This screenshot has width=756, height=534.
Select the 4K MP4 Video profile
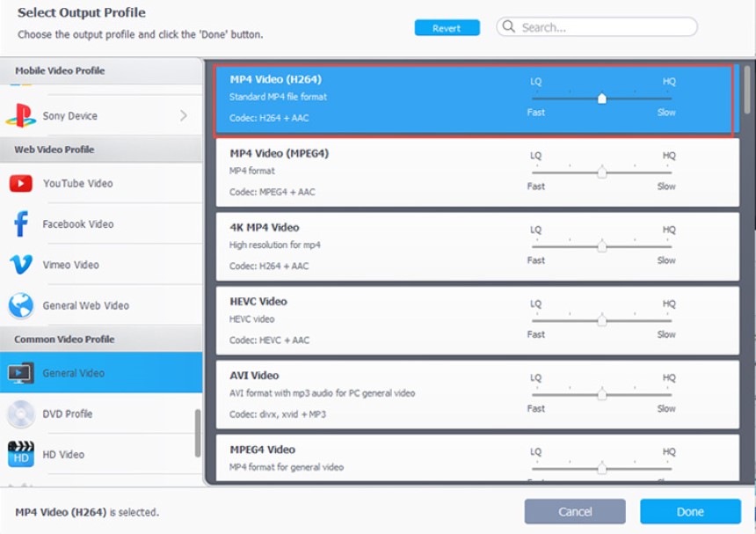pyautogui.click(x=477, y=246)
